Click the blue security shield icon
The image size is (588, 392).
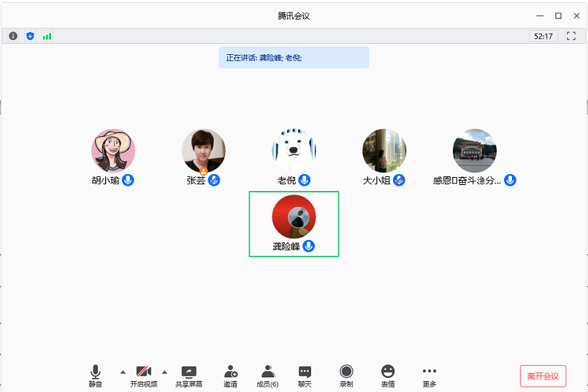tap(31, 36)
